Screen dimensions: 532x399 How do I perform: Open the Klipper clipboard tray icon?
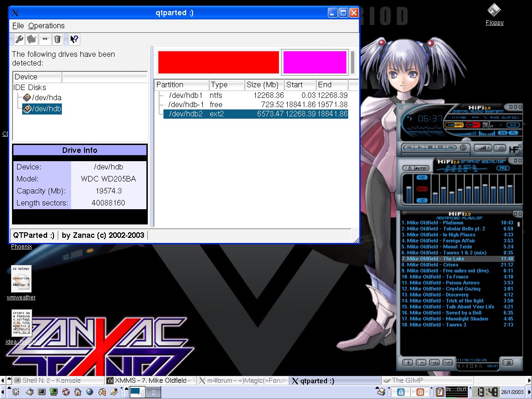(440, 392)
